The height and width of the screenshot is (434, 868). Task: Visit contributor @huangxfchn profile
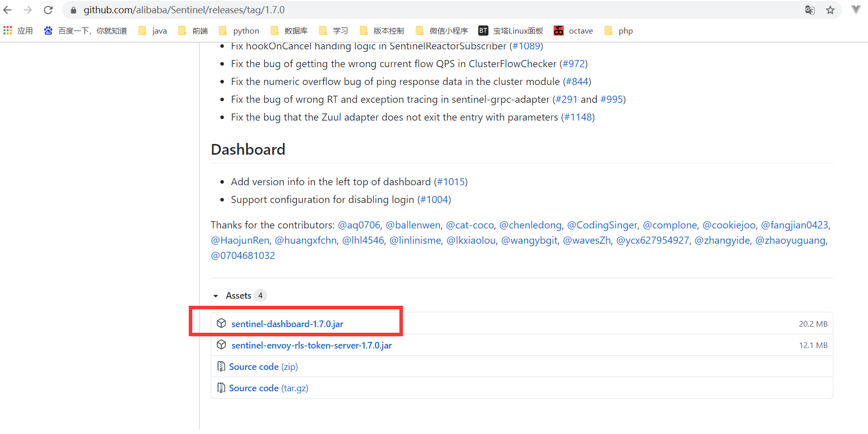306,240
